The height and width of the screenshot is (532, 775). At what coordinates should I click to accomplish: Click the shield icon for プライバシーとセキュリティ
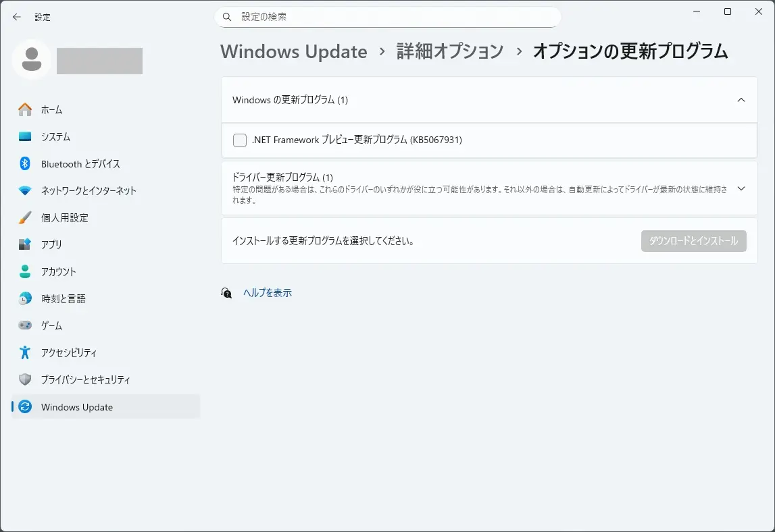point(25,379)
